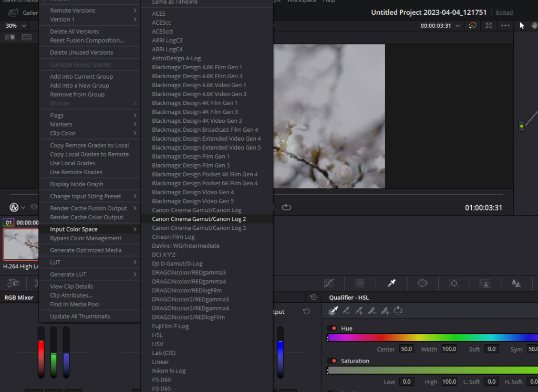Viewport: 538px width, 392px height.
Task: Click the Hue Width value field
Action: 449,349
